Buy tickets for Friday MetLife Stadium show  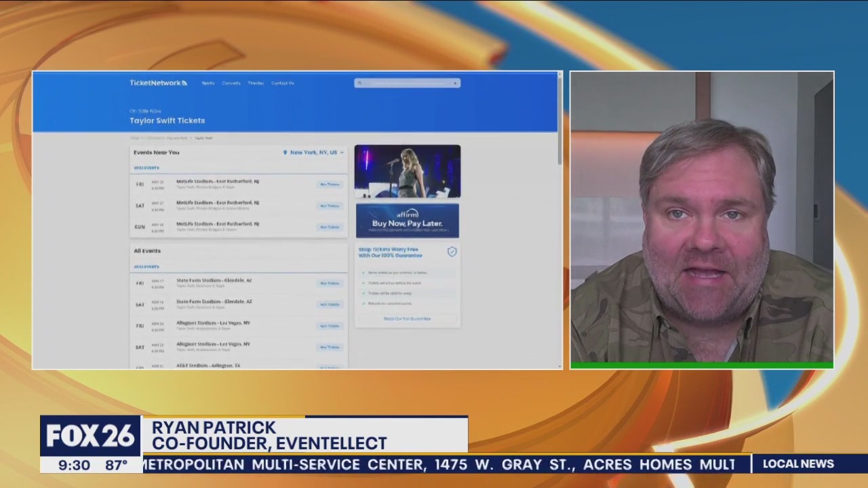(330, 184)
